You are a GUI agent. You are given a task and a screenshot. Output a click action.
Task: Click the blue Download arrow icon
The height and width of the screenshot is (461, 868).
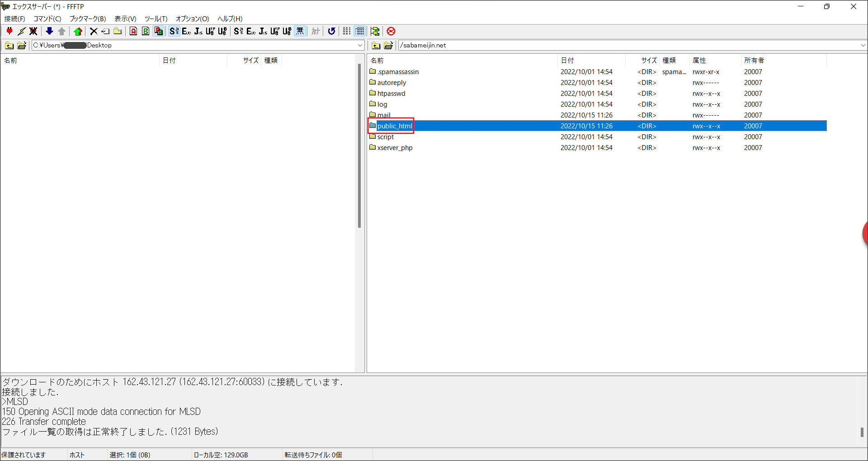49,31
